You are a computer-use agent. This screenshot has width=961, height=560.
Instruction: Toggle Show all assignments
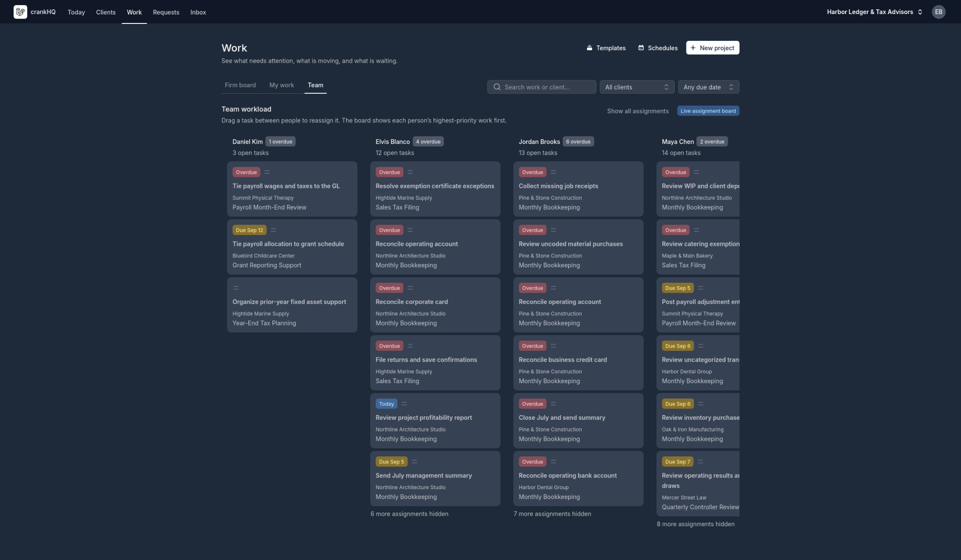click(x=638, y=111)
